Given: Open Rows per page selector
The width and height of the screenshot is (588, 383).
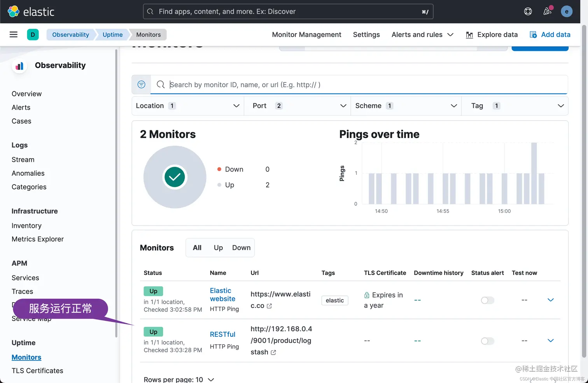Looking at the screenshot, I should tap(179, 380).
